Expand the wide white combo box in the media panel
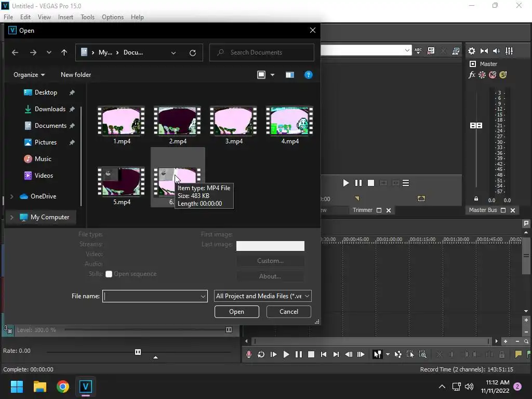The image size is (532, 399). pos(407,50)
